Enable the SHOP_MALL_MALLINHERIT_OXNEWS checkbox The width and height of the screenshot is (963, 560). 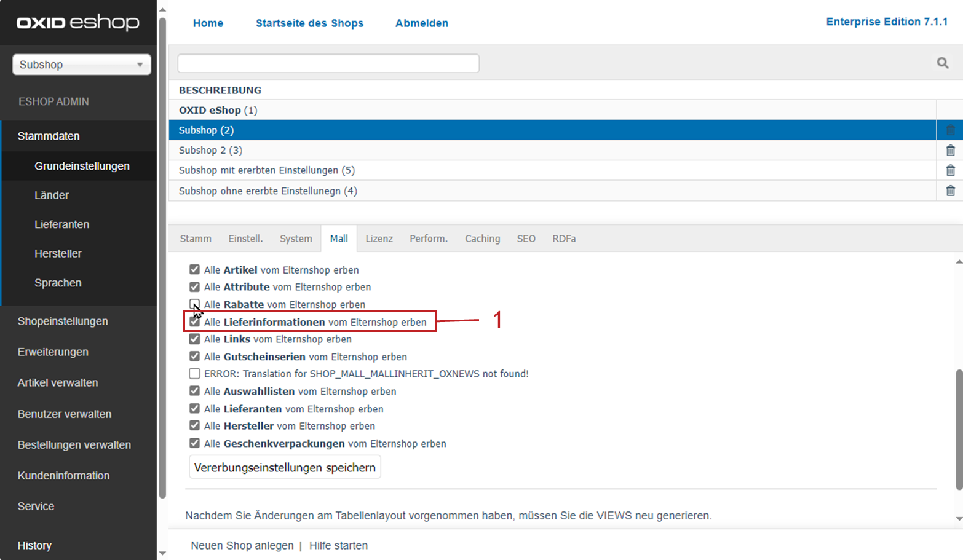[x=194, y=373]
